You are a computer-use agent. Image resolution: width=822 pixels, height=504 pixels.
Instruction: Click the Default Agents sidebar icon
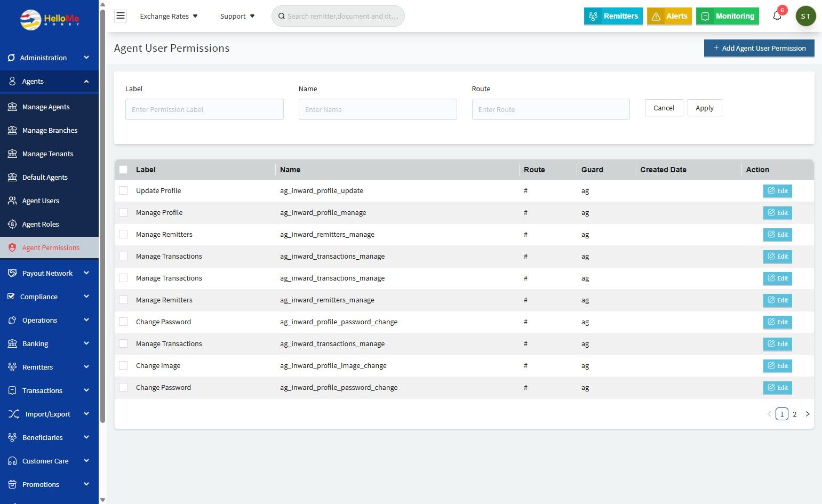point(12,177)
